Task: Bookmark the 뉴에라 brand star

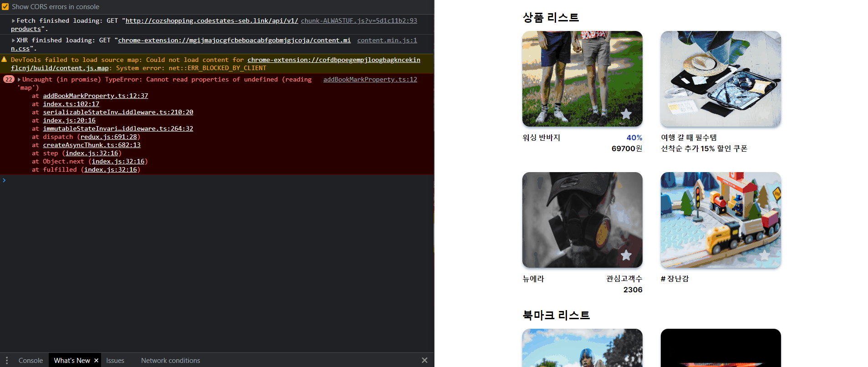Action: tap(626, 255)
